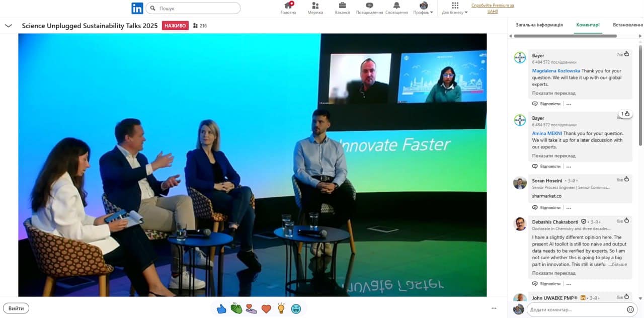Click the LinkedIn logo icon

point(137,8)
